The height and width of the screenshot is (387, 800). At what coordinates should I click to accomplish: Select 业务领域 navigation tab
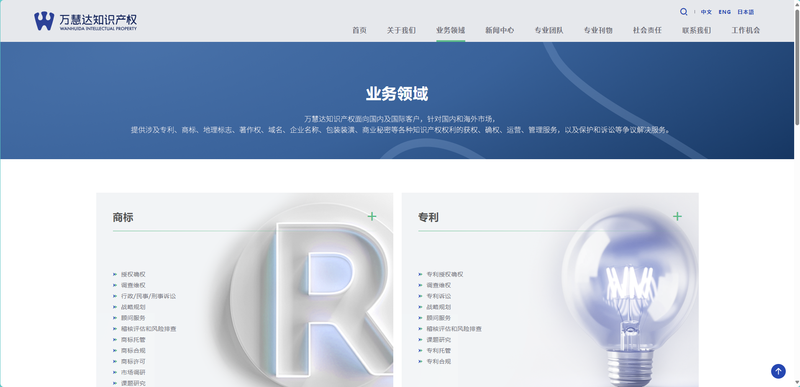[x=451, y=30]
